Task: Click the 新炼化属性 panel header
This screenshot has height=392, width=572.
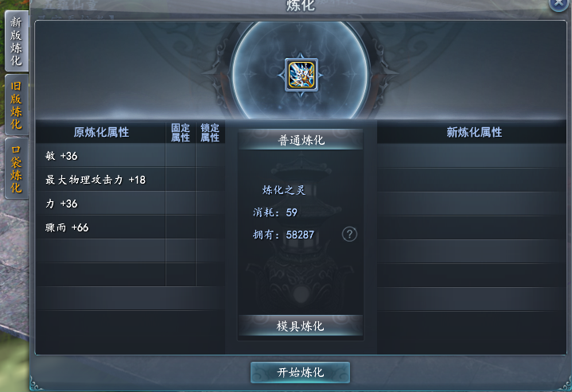Action: (x=474, y=132)
